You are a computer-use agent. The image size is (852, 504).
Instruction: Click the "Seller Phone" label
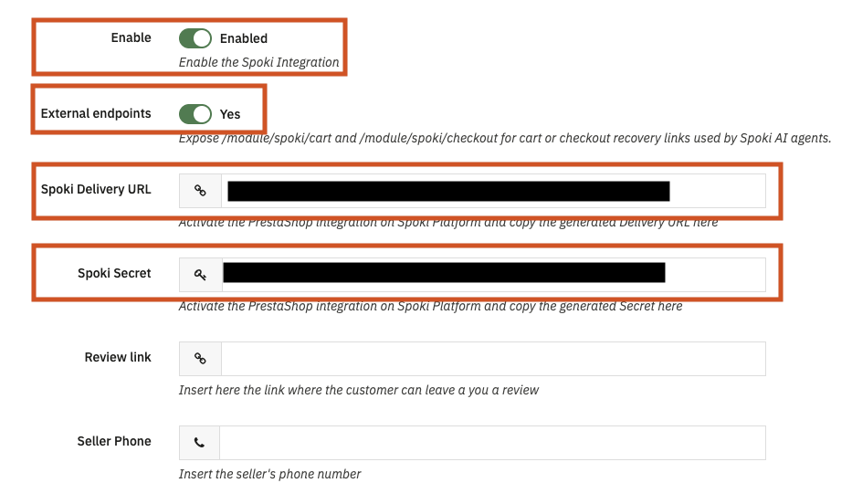pyautogui.click(x=114, y=441)
